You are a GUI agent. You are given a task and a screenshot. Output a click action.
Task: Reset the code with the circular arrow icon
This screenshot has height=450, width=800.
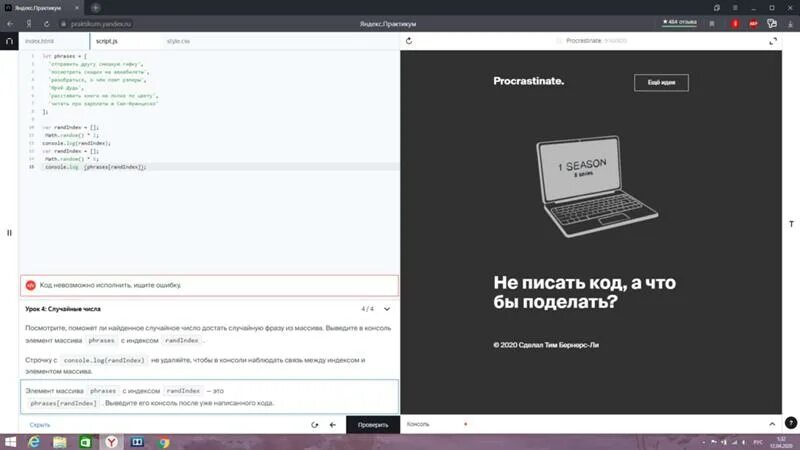314,424
